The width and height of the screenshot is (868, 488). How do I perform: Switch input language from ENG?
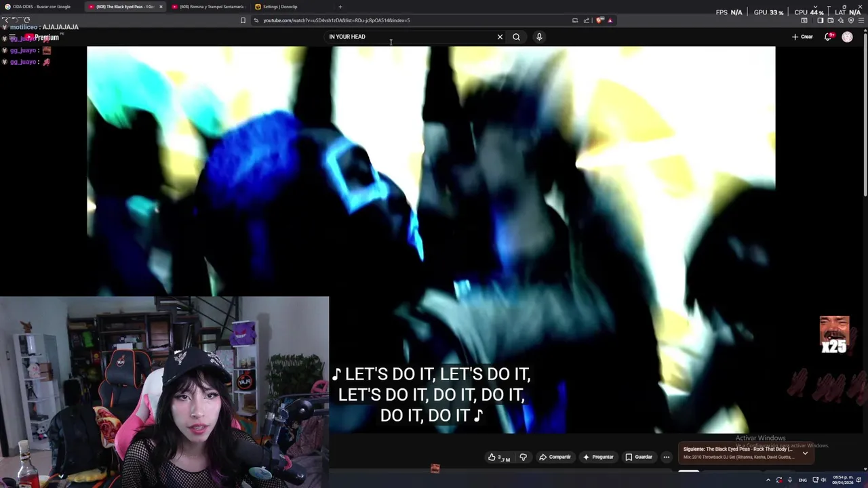pyautogui.click(x=803, y=480)
